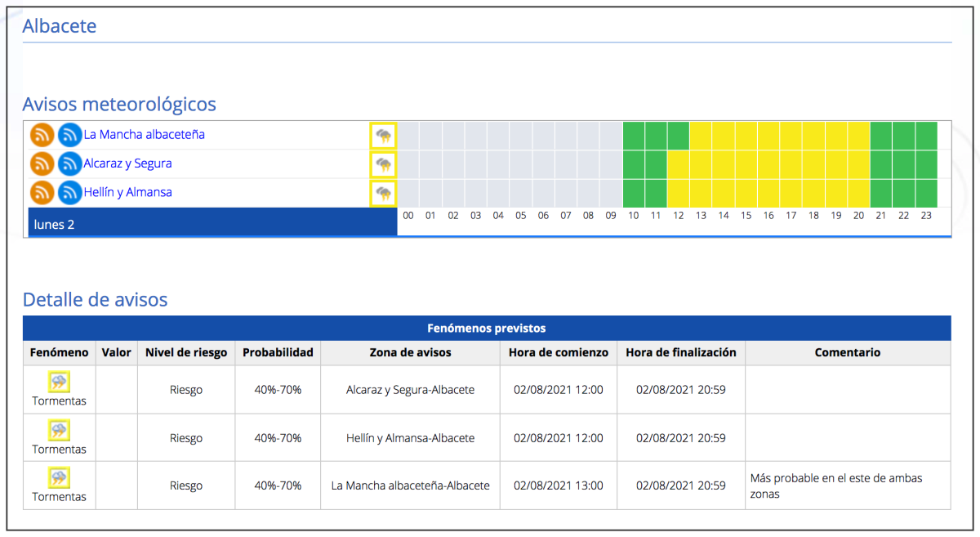The width and height of the screenshot is (980, 537).
Task: Click the 'La Mancha albaceteña-Albacete' zone cell
Action: [x=410, y=486]
